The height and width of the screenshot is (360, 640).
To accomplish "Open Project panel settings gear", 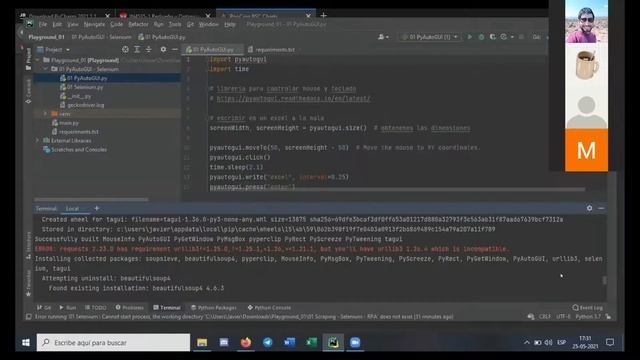I will pyautogui.click(x=163, y=49).
